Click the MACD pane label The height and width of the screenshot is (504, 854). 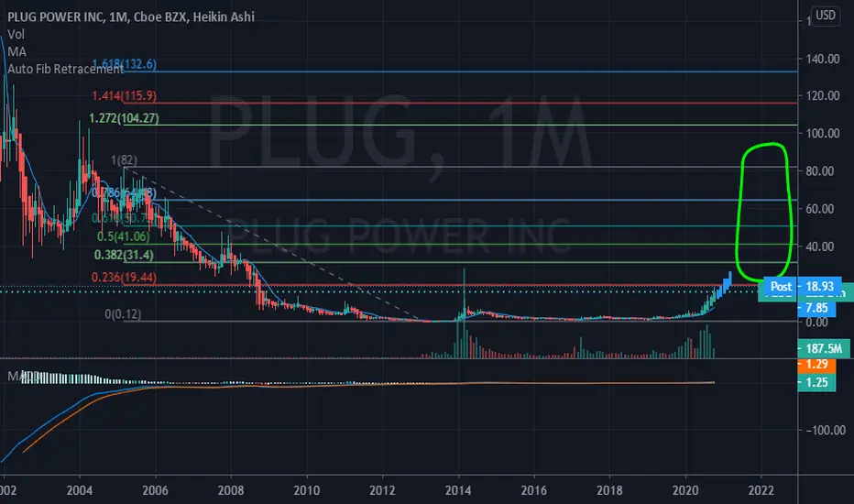click(23, 377)
